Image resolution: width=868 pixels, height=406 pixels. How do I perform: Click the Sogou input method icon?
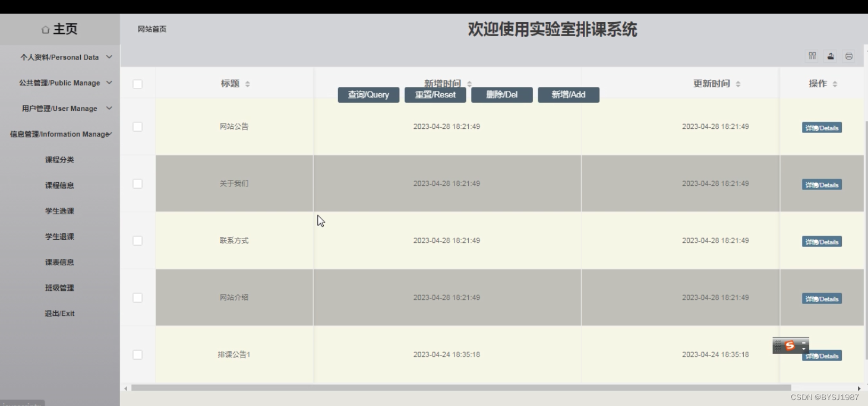[790, 345]
